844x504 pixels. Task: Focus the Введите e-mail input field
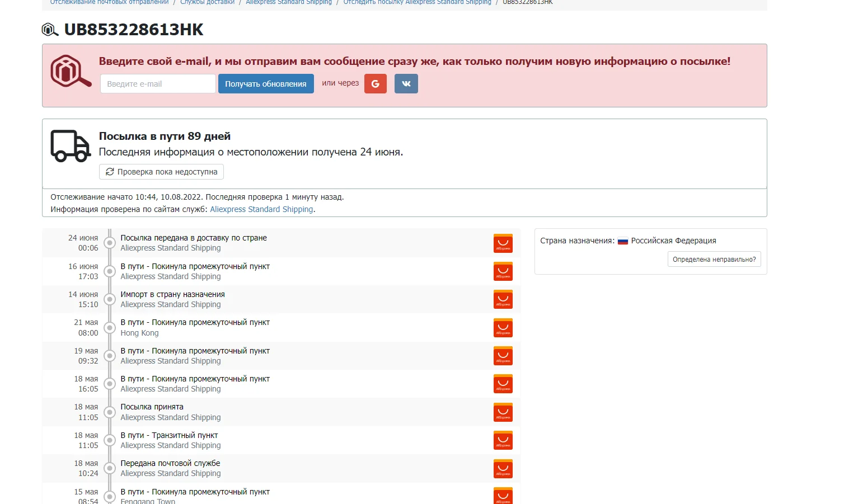pos(158,84)
